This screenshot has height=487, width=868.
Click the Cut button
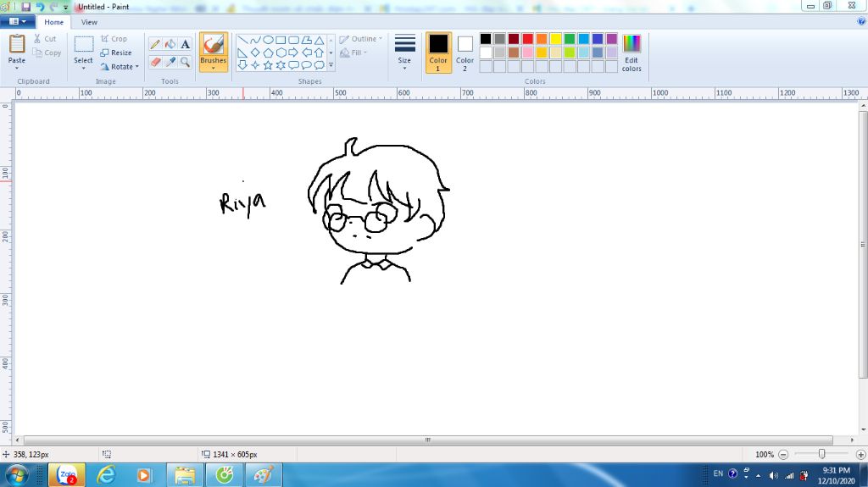tap(45, 39)
